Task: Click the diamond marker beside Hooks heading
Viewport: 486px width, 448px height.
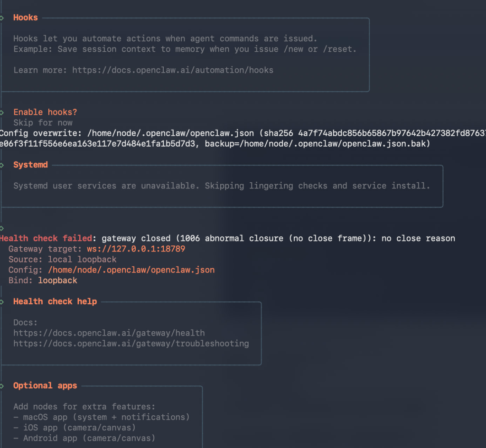Action: 2,18
